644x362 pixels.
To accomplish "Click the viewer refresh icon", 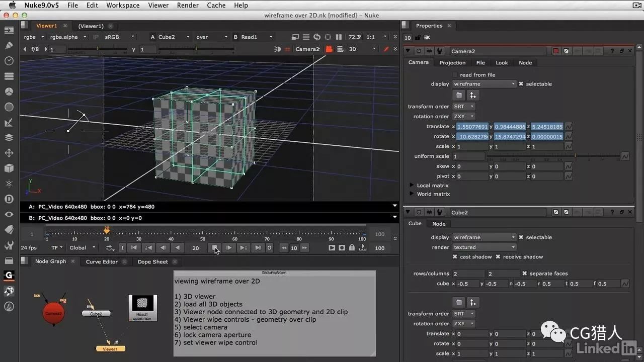I will click(317, 37).
